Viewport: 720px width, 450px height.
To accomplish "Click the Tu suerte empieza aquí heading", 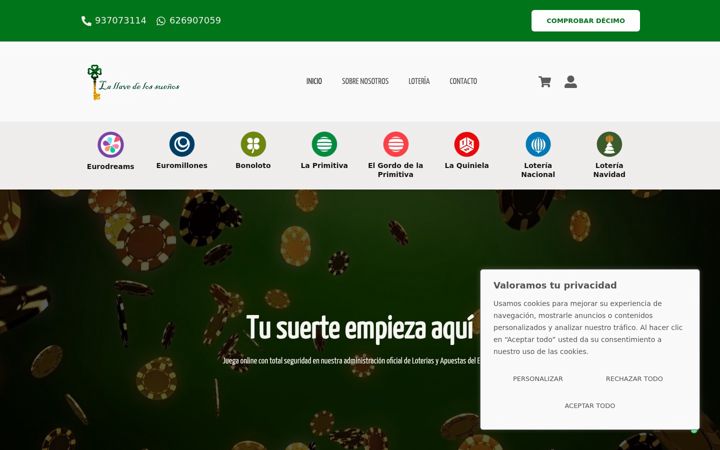I will (x=360, y=328).
